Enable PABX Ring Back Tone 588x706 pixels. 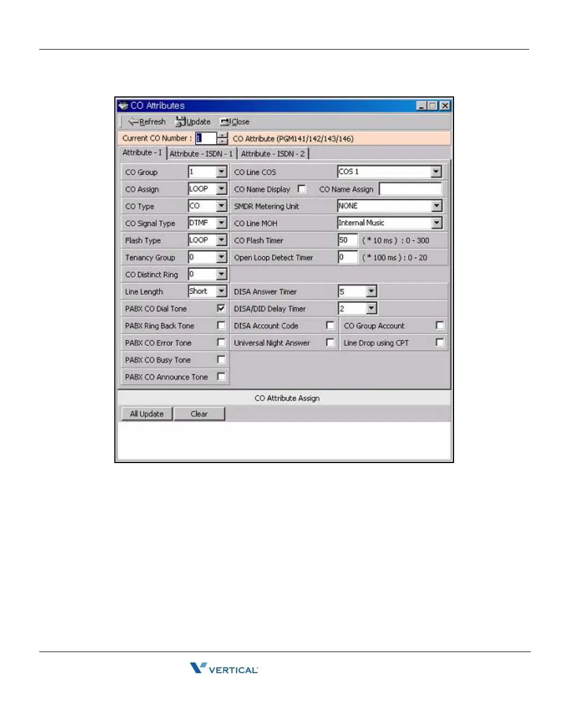(221, 325)
